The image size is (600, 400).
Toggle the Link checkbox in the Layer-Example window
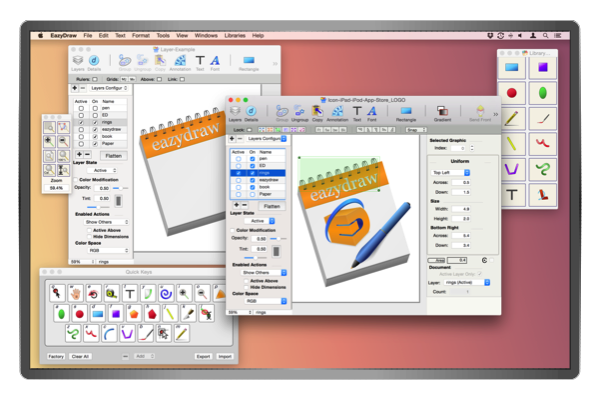click(182, 79)
